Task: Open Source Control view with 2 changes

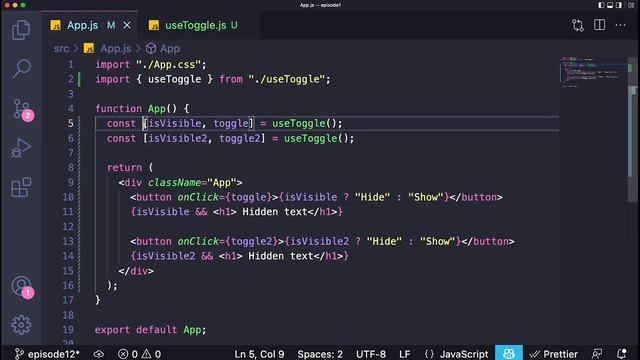Action: click(22, 109)
